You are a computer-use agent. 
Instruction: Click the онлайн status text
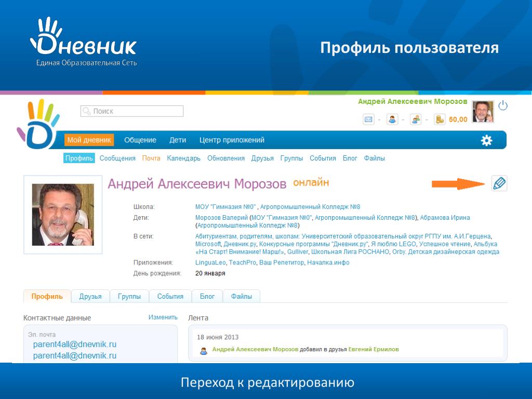(x=311, y=182)
